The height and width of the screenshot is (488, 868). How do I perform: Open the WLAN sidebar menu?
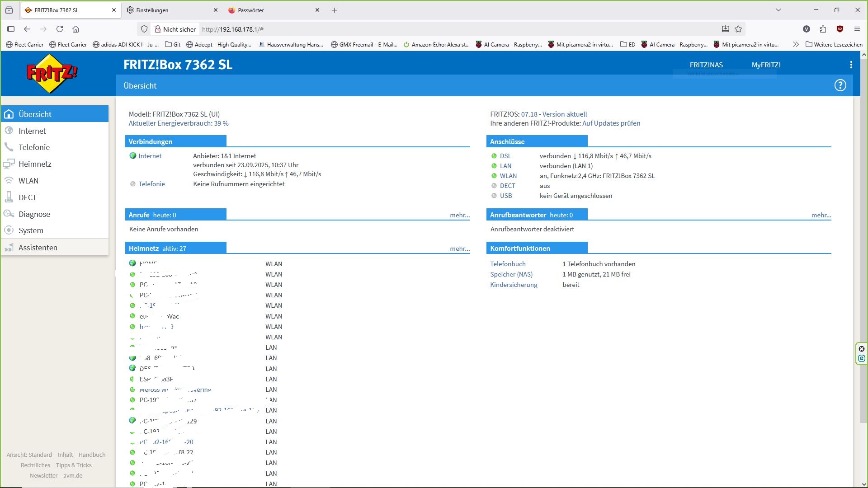28,181
